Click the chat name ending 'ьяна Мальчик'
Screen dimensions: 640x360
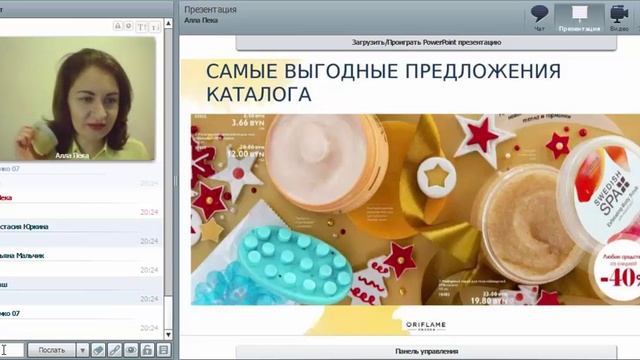click(22, 256)
